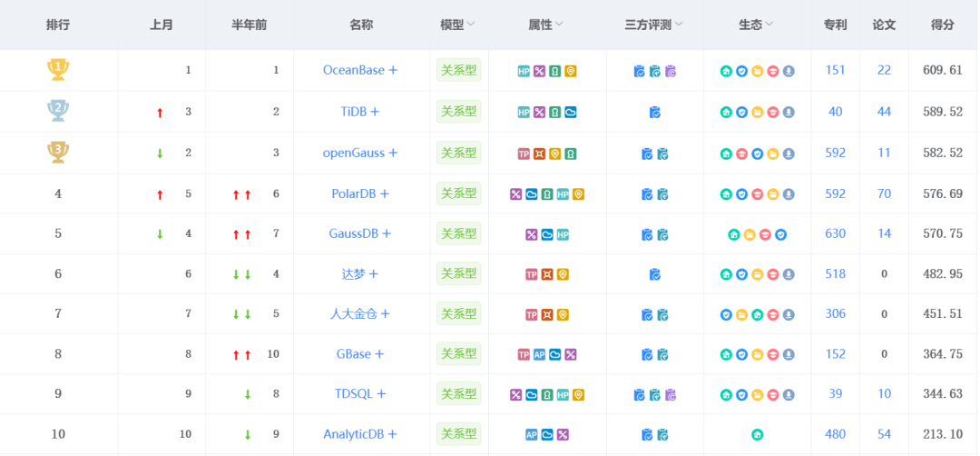Click paper count 70 for PolarDB
The image size is (980, 456).
(x=884, y=193)
